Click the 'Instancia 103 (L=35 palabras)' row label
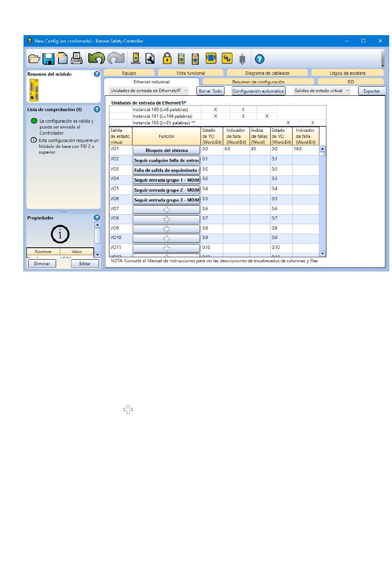Viewport: 392px width, 569px height. tap(164, 123)
